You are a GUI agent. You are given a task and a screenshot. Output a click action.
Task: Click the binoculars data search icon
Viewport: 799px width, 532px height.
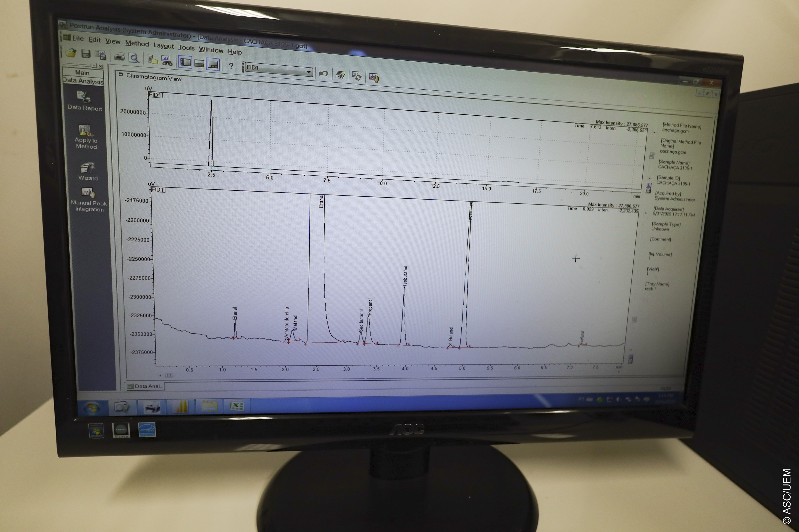coord(167,61)
